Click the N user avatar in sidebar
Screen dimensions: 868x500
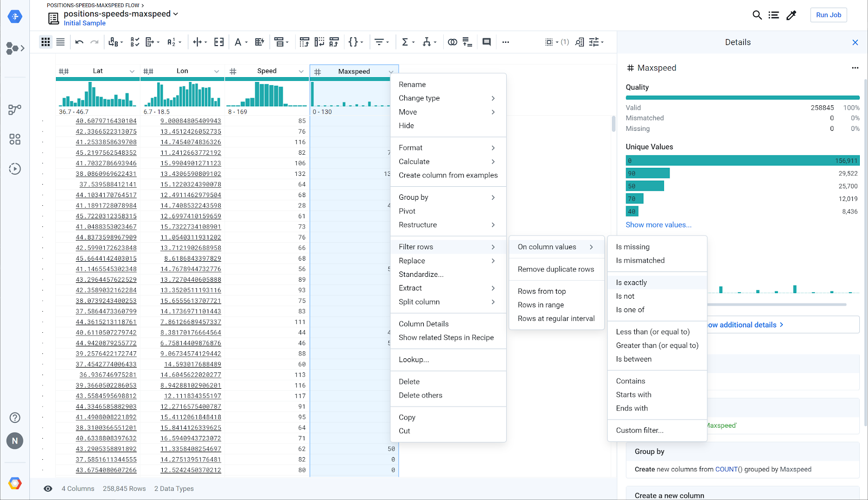click(15, 441)
